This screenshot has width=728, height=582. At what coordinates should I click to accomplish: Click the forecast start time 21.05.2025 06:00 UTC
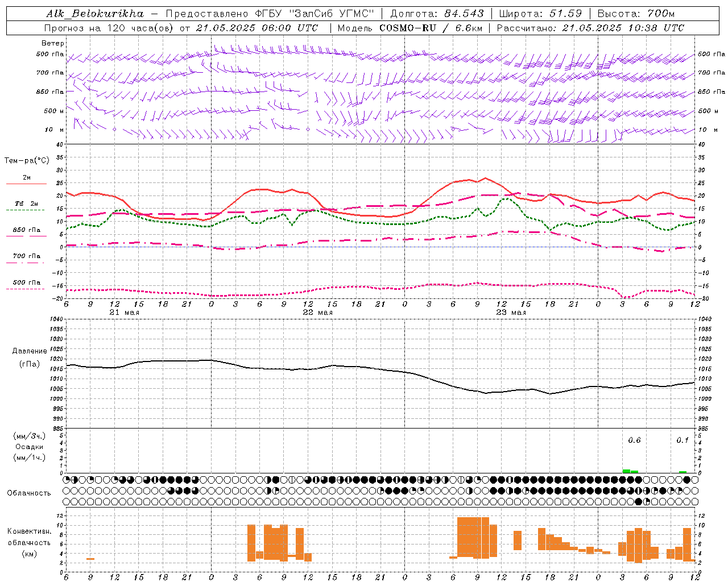click(257, 28)
